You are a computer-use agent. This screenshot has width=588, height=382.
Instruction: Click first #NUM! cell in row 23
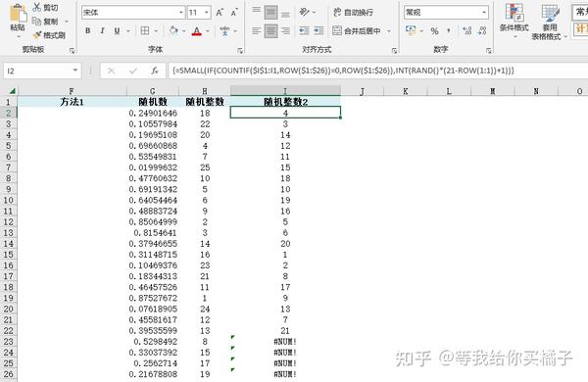285,342
